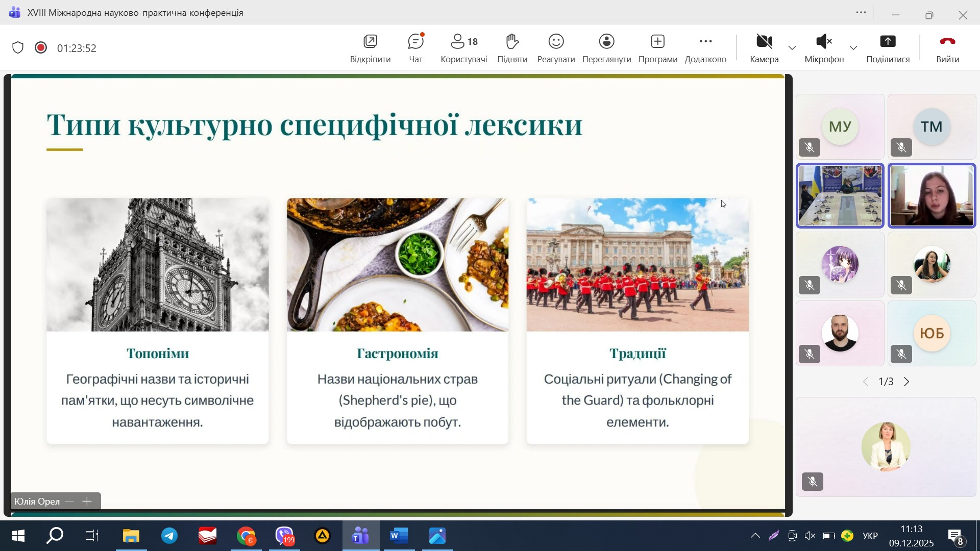This screenshot has height=551, width=980.
Task: Select the conference room video thumbnail
Action: click(x=840, y=196)
